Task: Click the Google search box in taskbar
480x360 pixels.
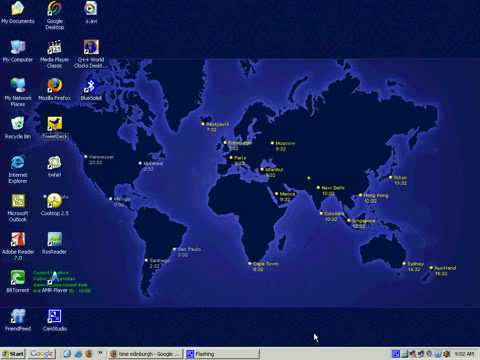Action: (x=42, y=354)
